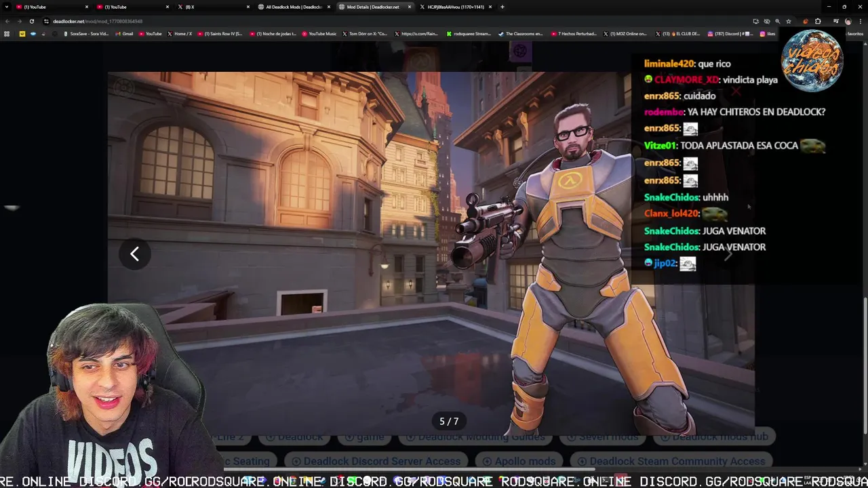
Task: Click the Deadlock mods hub tag
Action: (715, 437)
